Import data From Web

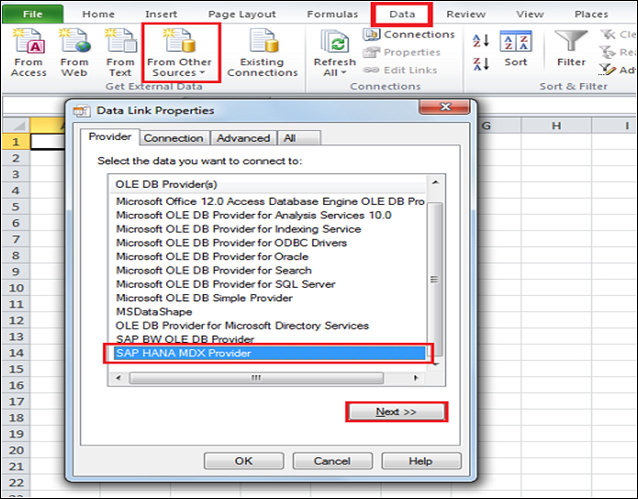coord(74,53)
